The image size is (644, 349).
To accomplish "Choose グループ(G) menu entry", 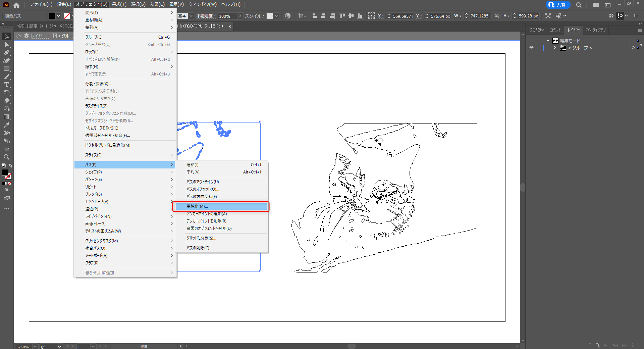I will [125, 37].
